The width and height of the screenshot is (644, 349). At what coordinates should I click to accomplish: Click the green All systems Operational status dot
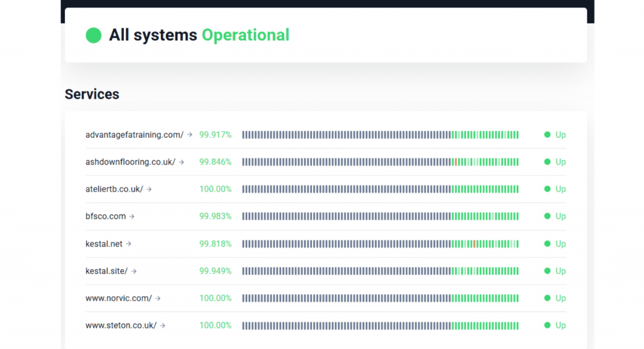(x=94, y=35)
